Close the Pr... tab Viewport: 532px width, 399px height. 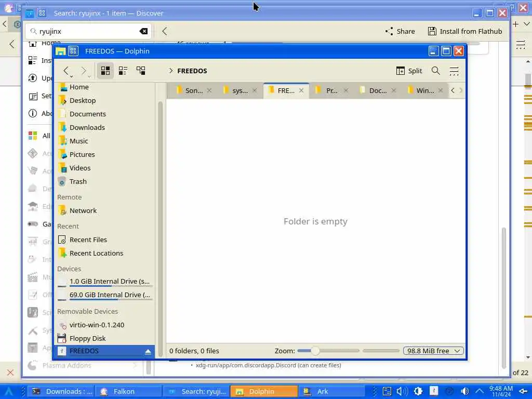click(x=346, y=90)
